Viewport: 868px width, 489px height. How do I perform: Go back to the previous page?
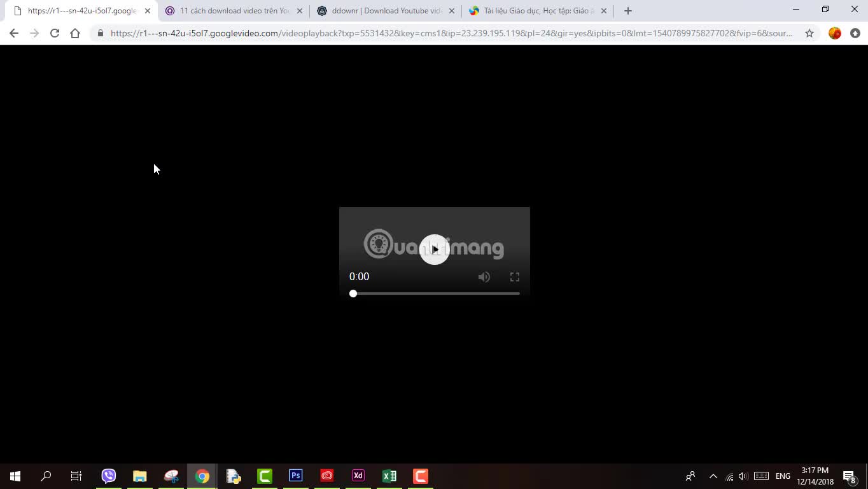tap(14, 33)
